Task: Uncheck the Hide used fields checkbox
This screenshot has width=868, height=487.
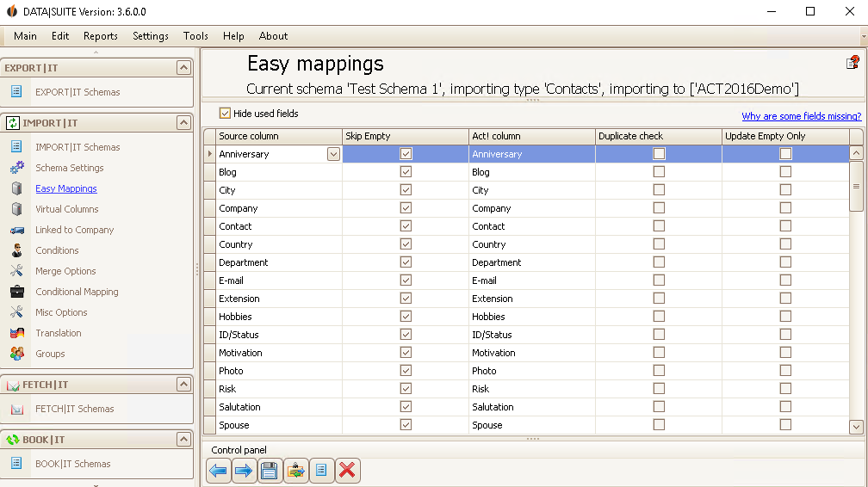Action: click(x=225, y=114)
